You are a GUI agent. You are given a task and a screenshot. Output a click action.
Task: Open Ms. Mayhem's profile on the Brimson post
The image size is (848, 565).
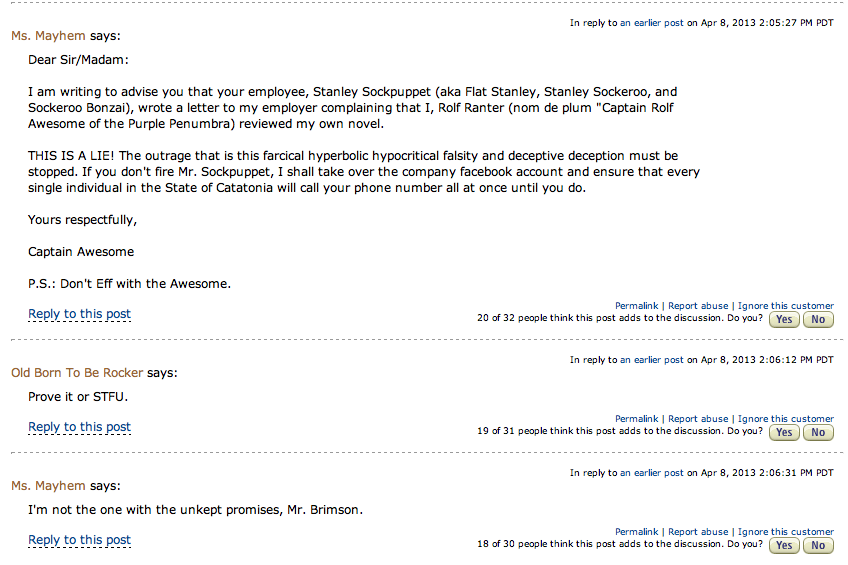click(48, 486)
